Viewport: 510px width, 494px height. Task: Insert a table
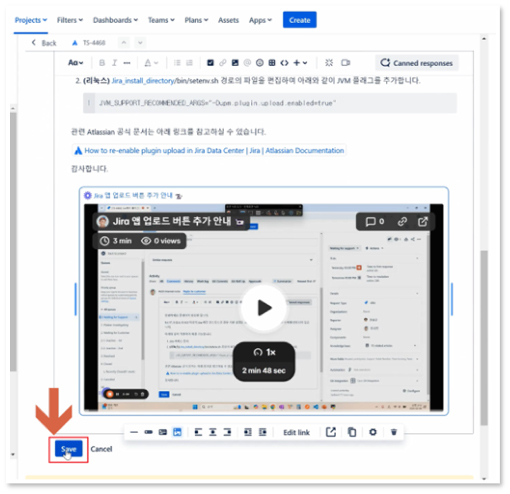pos(272,63)
